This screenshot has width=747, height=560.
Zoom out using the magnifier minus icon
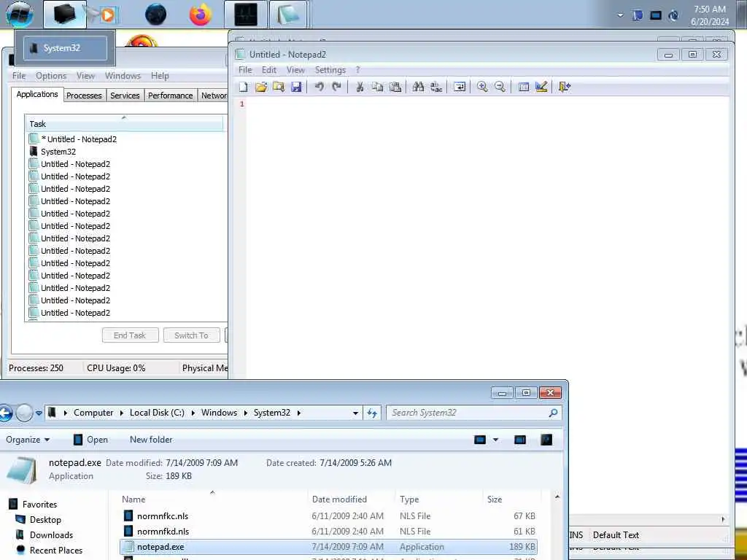500,87
